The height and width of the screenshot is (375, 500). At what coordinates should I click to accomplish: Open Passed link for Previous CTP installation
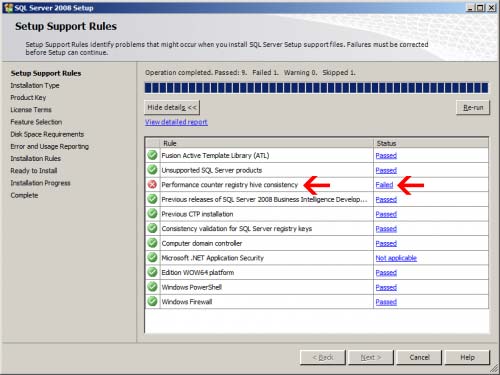pyautogui.click(x=386, y=214)
